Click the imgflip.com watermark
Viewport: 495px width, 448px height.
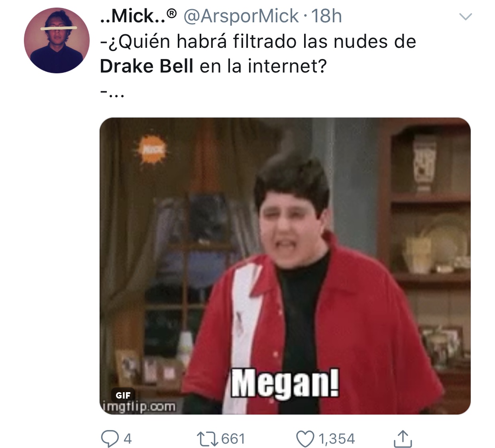click(139, 407)
